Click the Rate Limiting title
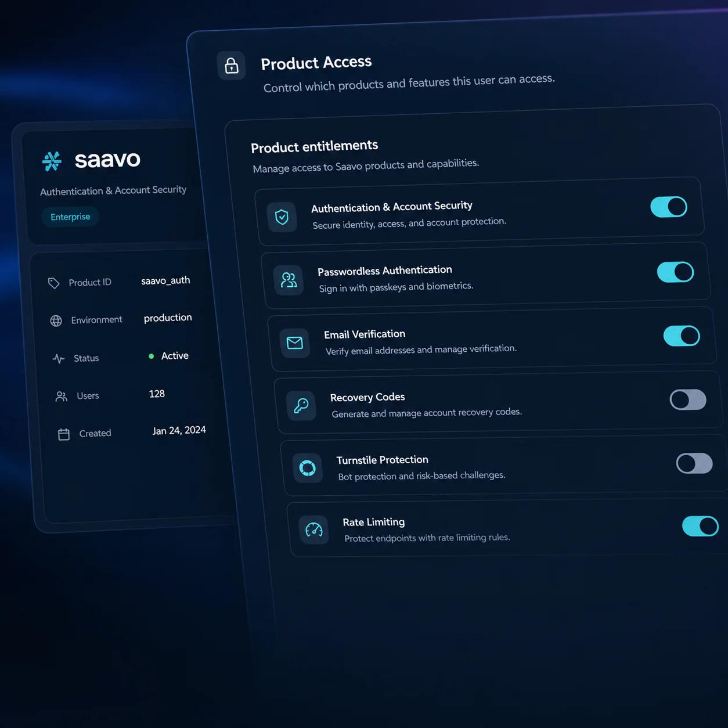The image size is (728, 728). (x=374, y=522)
